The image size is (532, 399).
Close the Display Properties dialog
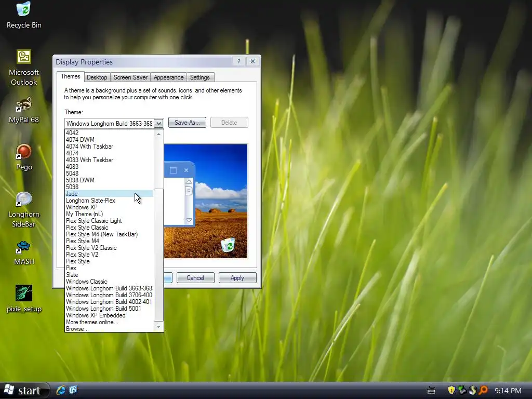tap(252, 61)
